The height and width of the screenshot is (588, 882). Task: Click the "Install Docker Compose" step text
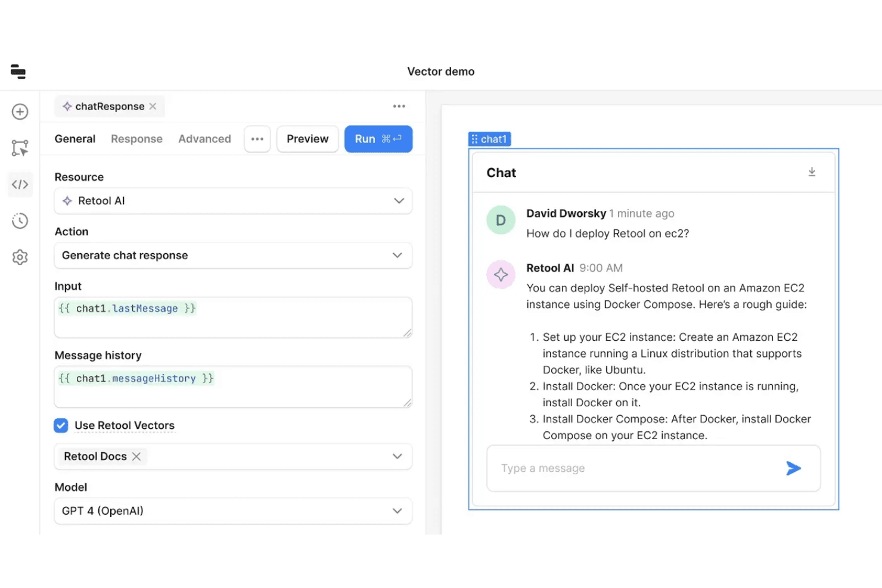pyautogui.click(x=676, y=427)
